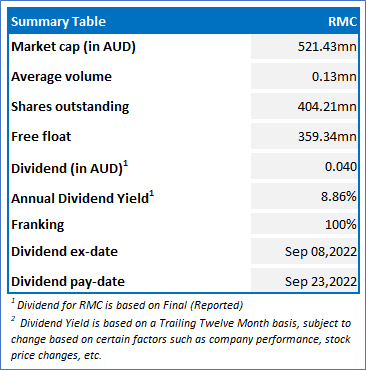366x370 pixels.
Task: Click the Franking row label
Action: [x=37, y=225]
